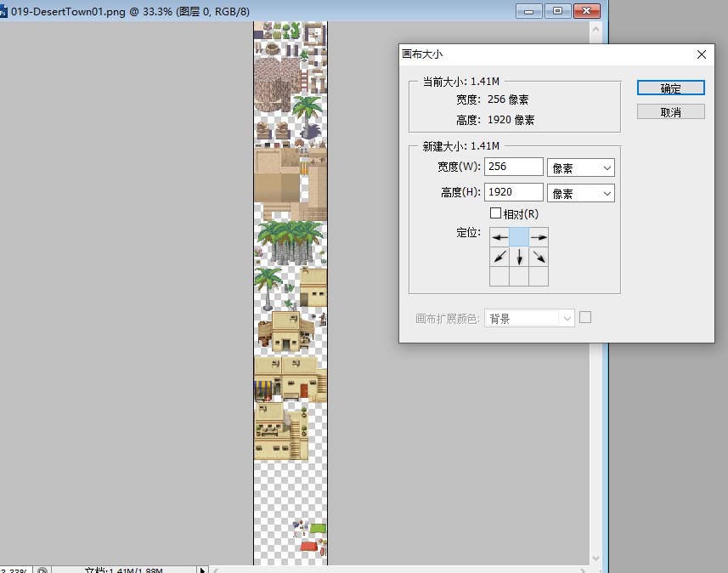Pick the empty bottom-right anchor cell
Image resolution: width=728 pixels, height=573 pixels.
click(539, 276)
